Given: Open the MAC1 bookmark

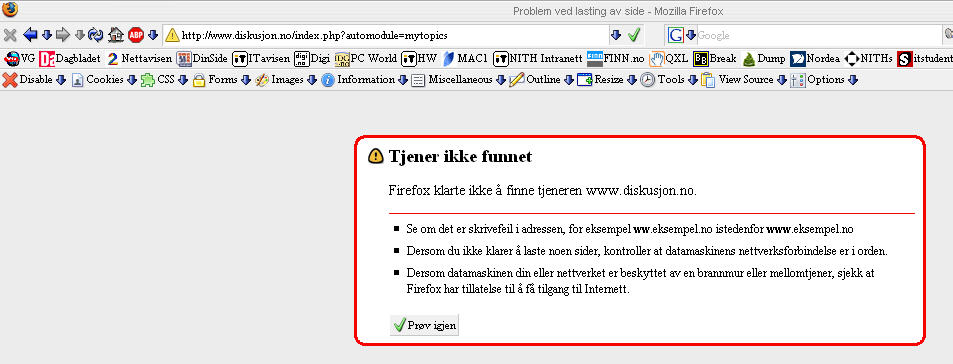Looking at the screenshot, I should (x=465, y=59).
